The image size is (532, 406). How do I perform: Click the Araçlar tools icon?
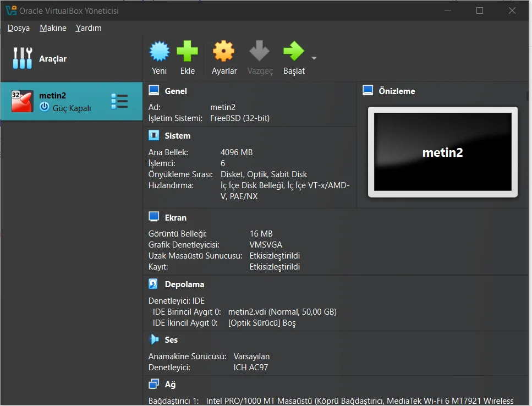pos(23,58)
